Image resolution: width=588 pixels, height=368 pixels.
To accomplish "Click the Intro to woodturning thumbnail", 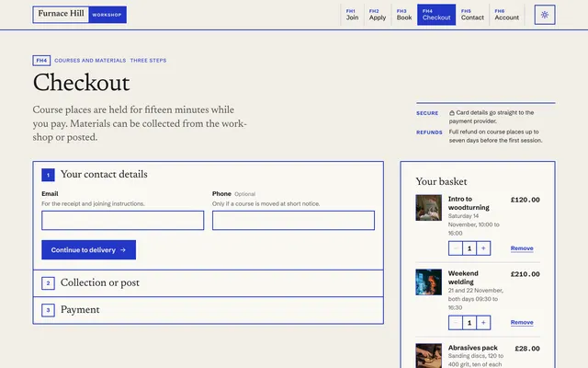I will click(x=429, y=208).
